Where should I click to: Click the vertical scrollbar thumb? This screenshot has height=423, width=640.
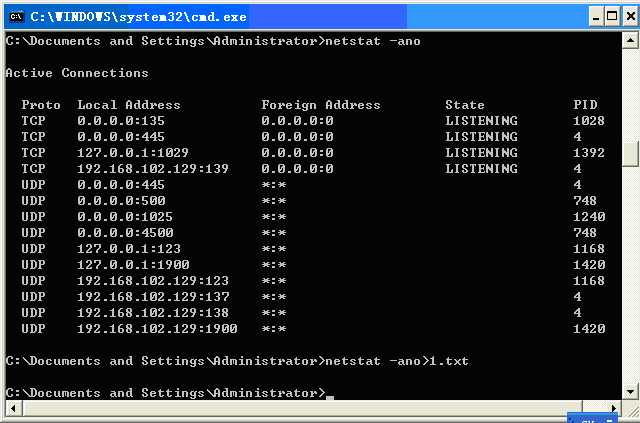click(630, 154)
